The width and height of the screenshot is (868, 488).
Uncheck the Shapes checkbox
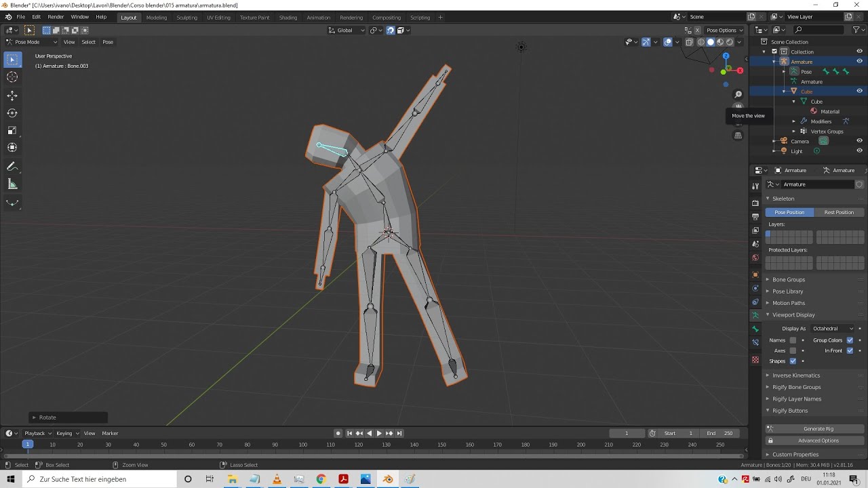point(793,361)
